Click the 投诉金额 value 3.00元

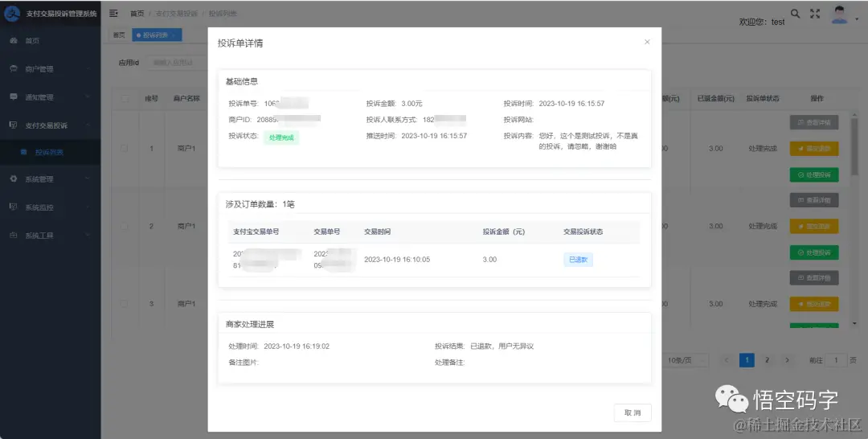pyautogui.click(x=411, y=104)
